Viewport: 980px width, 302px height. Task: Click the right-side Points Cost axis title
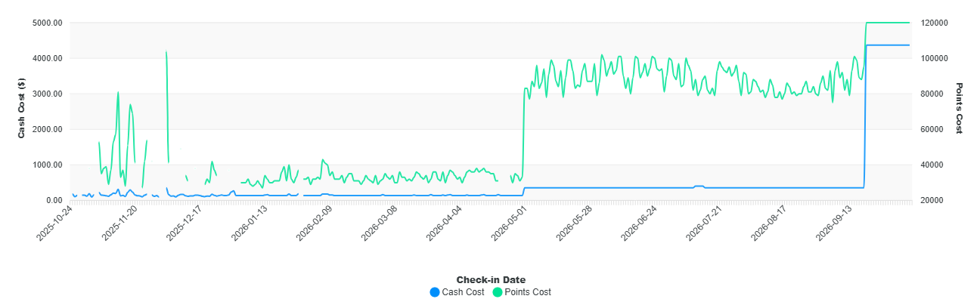(959, 109)
